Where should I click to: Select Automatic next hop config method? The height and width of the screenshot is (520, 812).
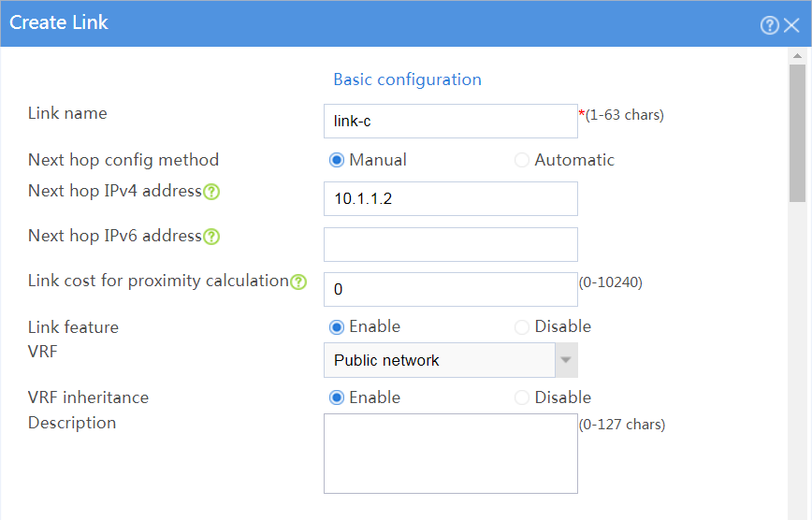pos(521,160)
